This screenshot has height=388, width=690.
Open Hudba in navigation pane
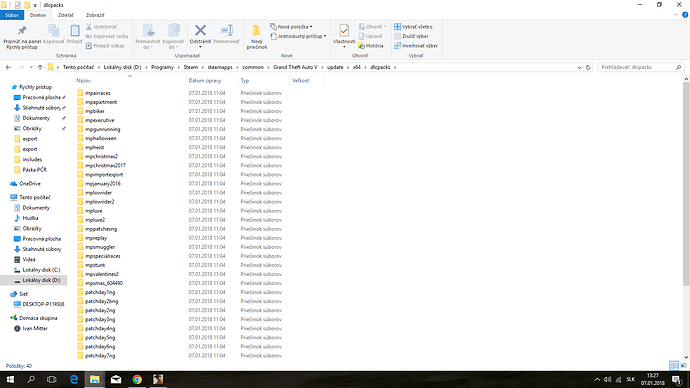click(30, 218)
